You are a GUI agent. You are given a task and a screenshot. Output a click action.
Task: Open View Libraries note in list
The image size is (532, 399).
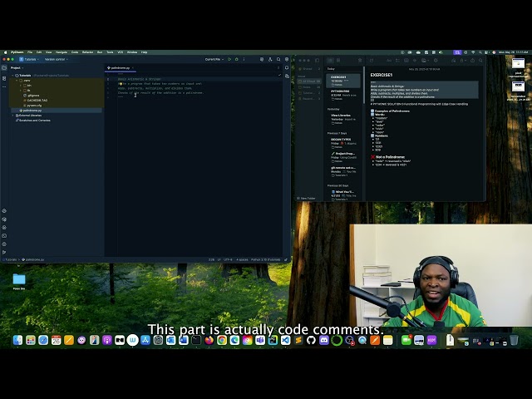[343, 119]
